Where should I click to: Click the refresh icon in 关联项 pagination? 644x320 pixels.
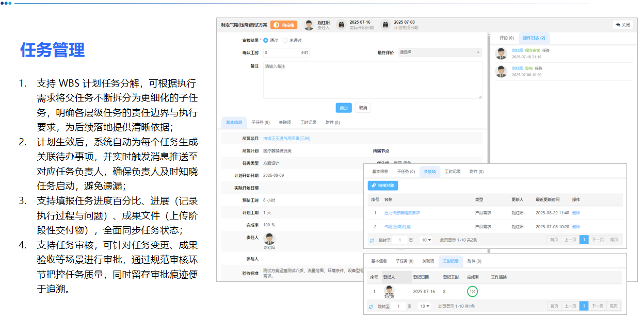[372, 240]
